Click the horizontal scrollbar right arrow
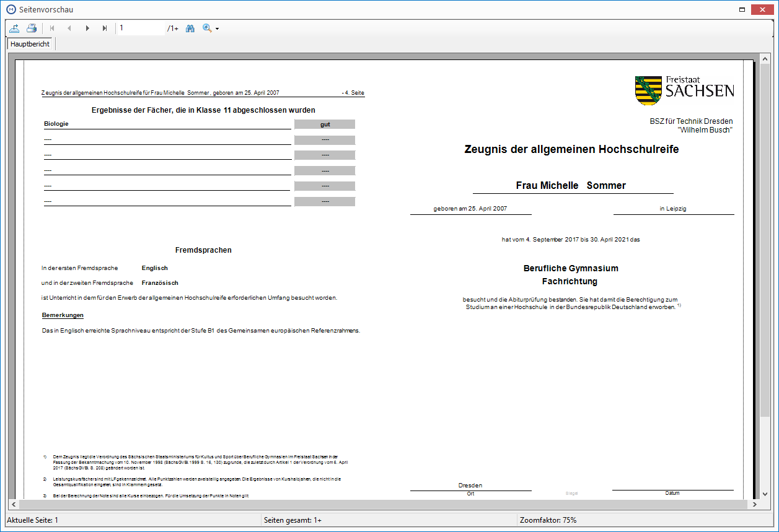 pyautogui.click(x=754, y=504)
